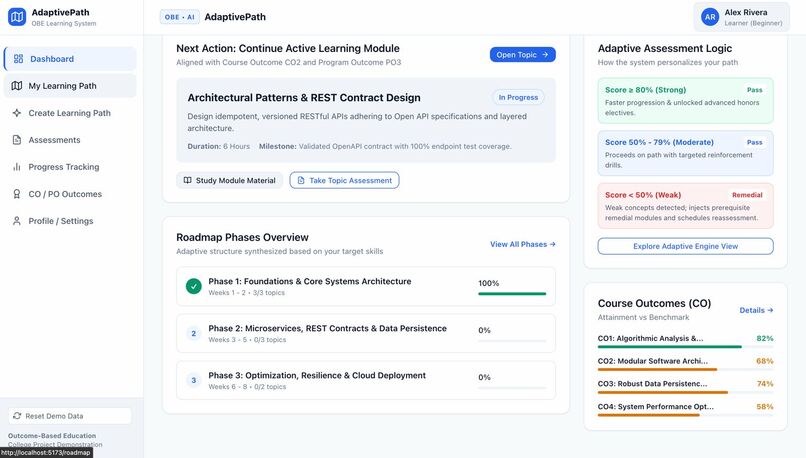The width and height of the screenshot is (806, 458).
Task: Open Progress Tracking section
Action: [x=70, y=167]
